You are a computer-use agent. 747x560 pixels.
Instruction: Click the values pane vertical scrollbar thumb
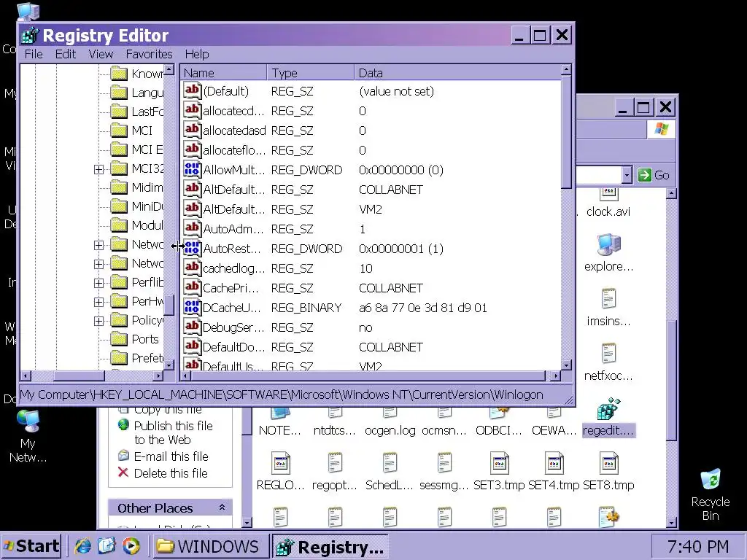(566, 133)
